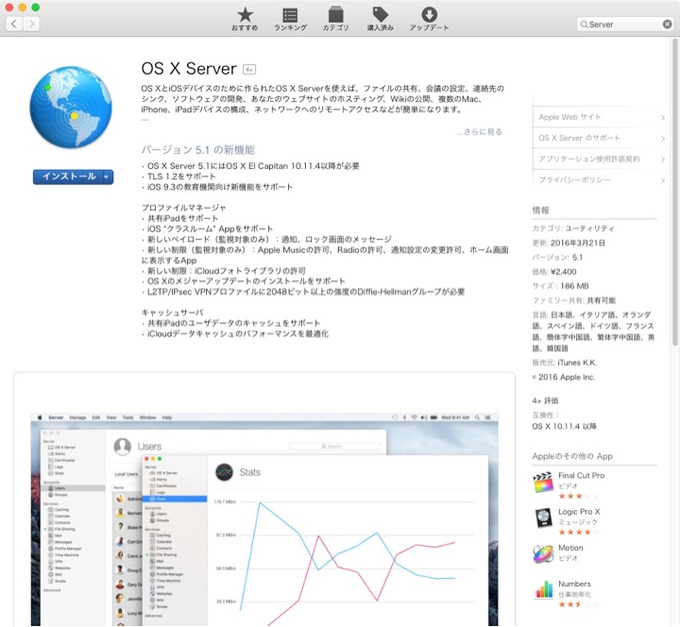Click the price ¥2,400 text
The image size is (680, 627).
point(563,272)
